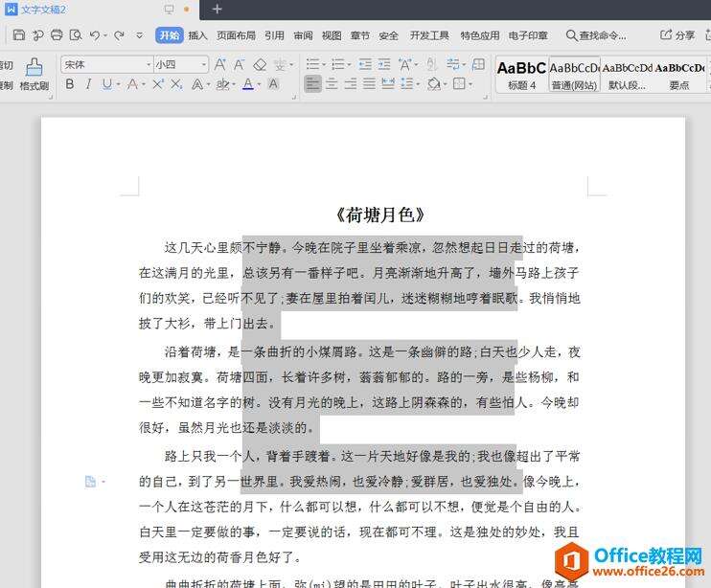Click the paste options icon beside the document text
Viewport: 711px width, 588px height.
point(91,481)
